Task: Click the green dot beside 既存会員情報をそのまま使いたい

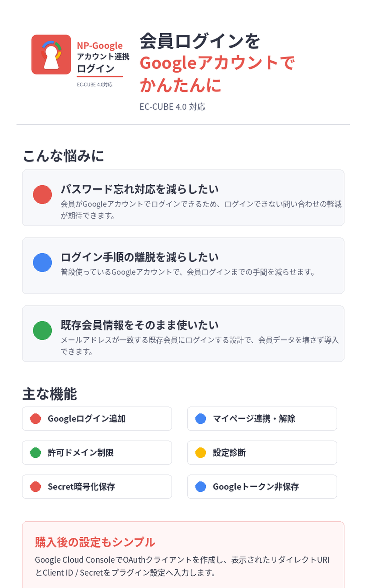Action: pos(42,331)
